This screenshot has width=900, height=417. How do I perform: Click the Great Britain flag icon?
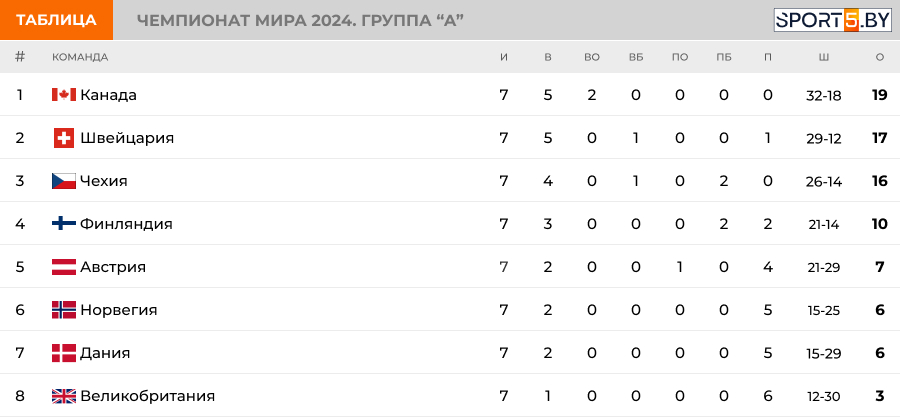click(x=64, y=396)
